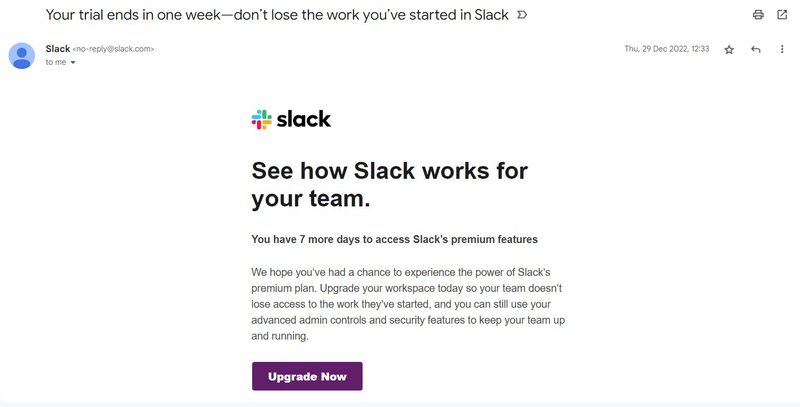The width and height of the screenshot is (800, 407).
Task: Open email in a new window
Action: click(782, 15)
